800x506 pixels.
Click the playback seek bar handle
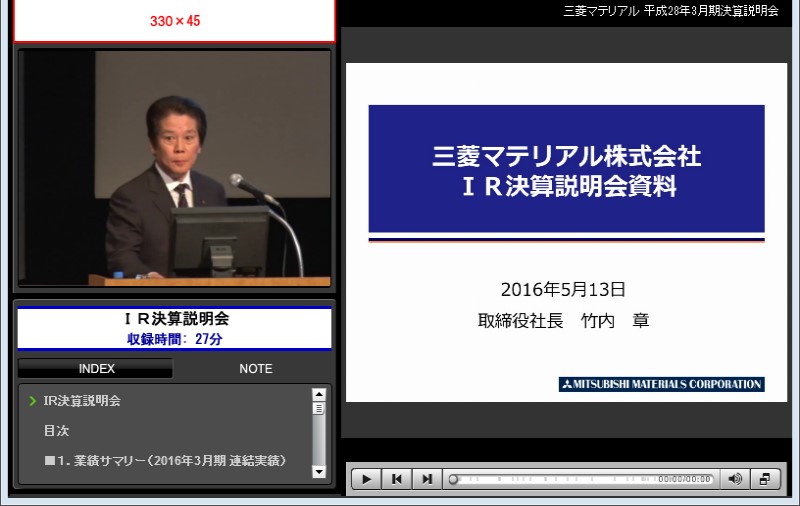click(453, 479)
